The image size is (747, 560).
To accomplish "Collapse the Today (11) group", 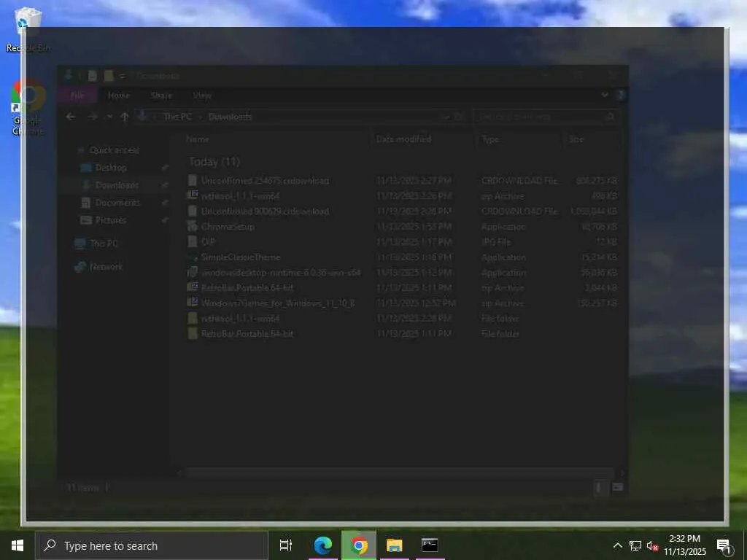I will point(214,162).
